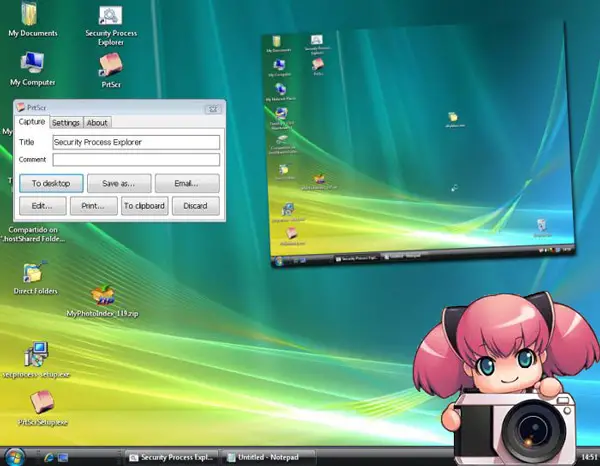Click the Save as... button

pyautogui.click(x=119, y=183)
